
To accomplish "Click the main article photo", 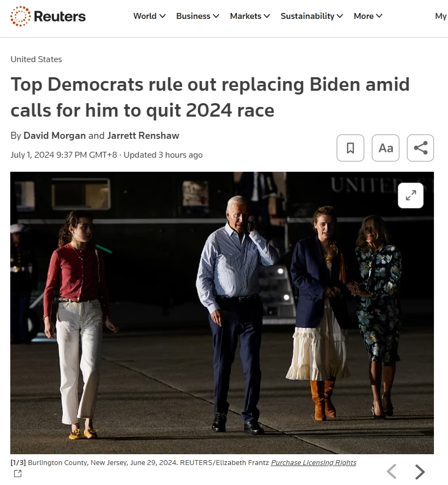I will pyautogui.click(x=222, y=313).
